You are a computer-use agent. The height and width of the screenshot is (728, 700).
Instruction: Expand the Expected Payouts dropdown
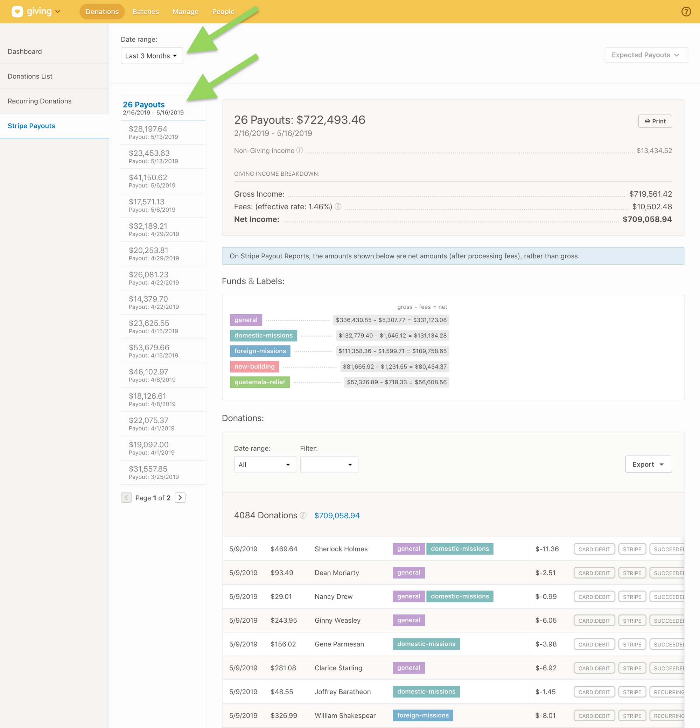[x=646, y=55]
